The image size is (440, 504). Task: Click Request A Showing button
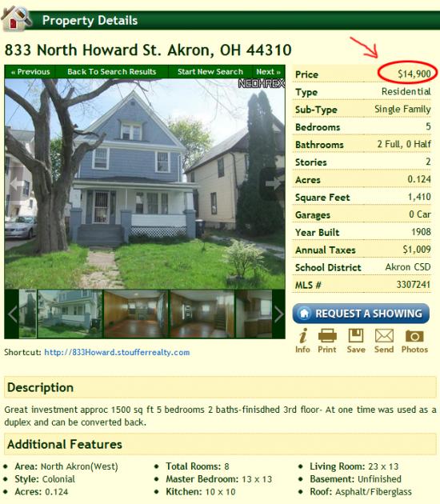coord(361,314)
